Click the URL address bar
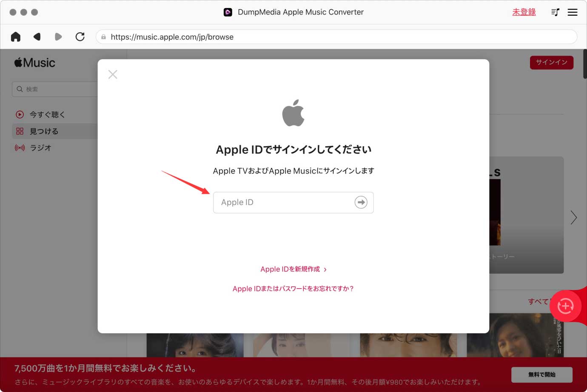Image resolution: width=587 pixels, height=392 pixels. (336, 37)
